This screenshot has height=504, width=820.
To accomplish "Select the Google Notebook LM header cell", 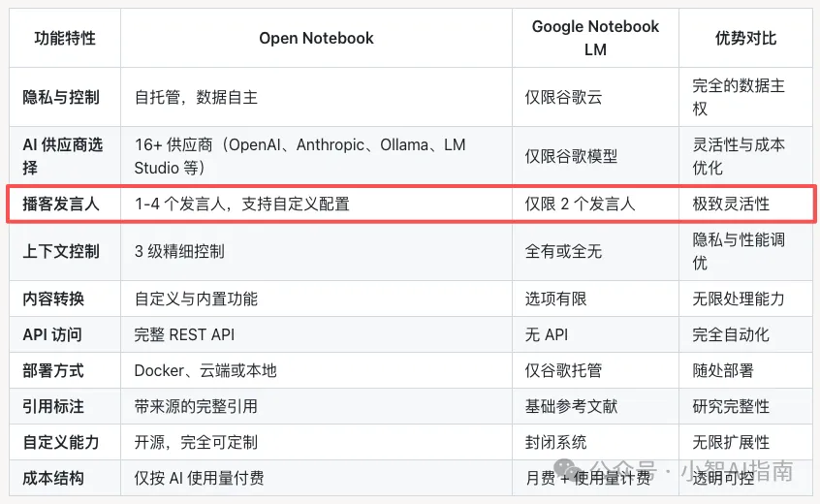I will pyautogui.click(x=595, y=39).
